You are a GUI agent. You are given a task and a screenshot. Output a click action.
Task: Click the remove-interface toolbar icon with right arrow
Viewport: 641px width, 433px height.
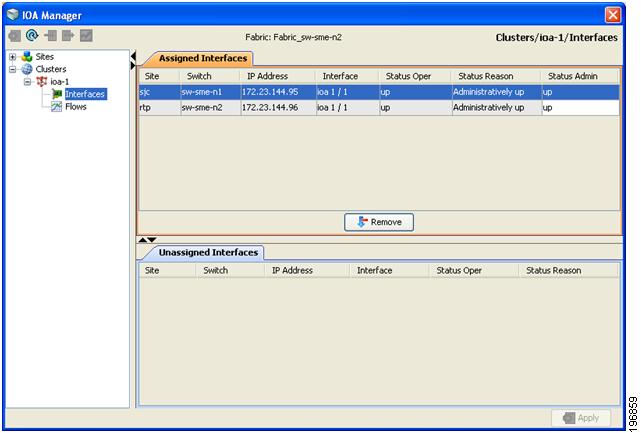68,36
